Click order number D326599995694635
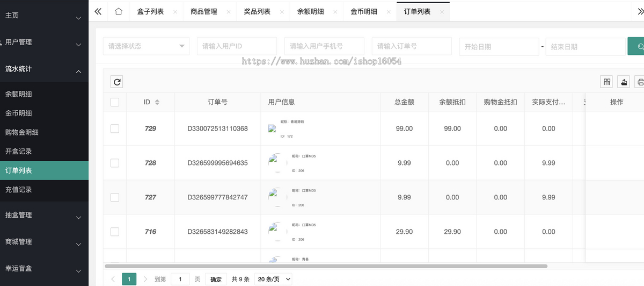The height and width of the screenshot is (286, 644). [x=217, y=163]
